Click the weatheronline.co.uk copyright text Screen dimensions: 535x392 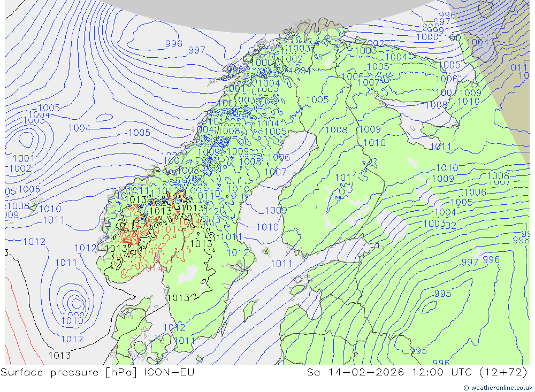pos(498,388)
